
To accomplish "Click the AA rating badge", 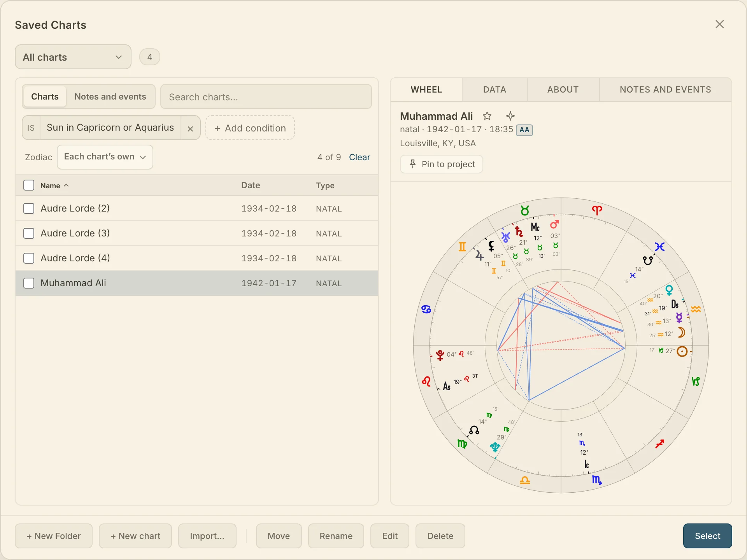I will tap(524, 130).
